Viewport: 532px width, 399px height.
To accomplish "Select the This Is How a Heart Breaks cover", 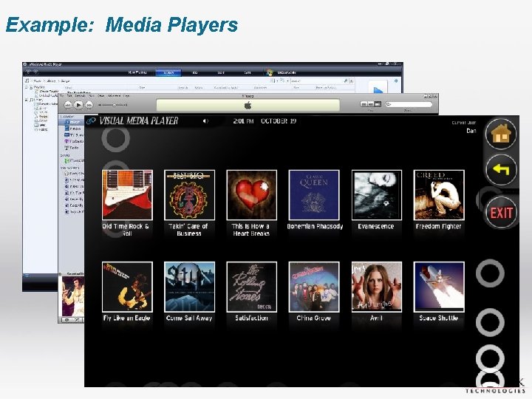I will [x=251, y=195].
